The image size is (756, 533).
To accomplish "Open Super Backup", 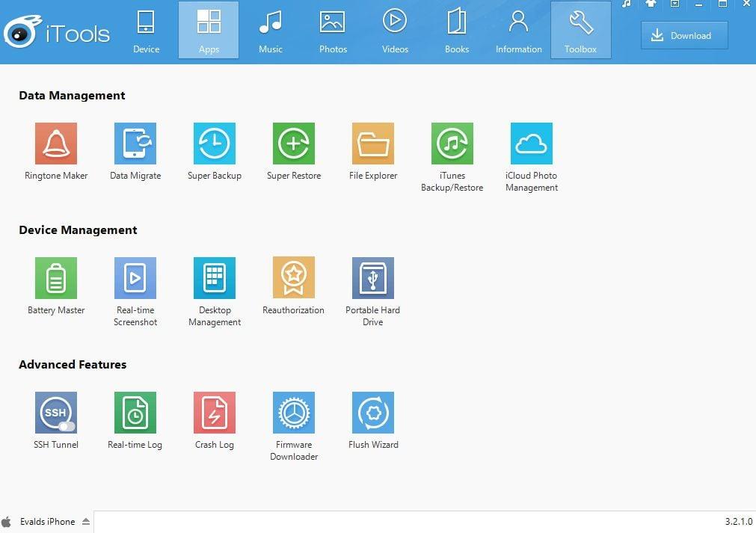I will pyautogui.click(x=215, y=144).
